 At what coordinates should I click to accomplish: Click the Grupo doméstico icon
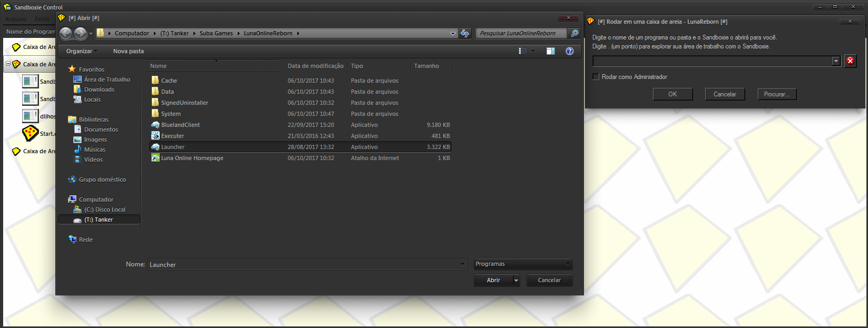click(72, 179)
